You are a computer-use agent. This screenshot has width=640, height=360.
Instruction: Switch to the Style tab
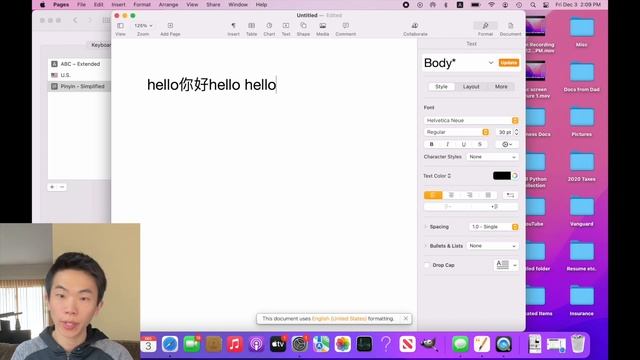coord(441,87)
